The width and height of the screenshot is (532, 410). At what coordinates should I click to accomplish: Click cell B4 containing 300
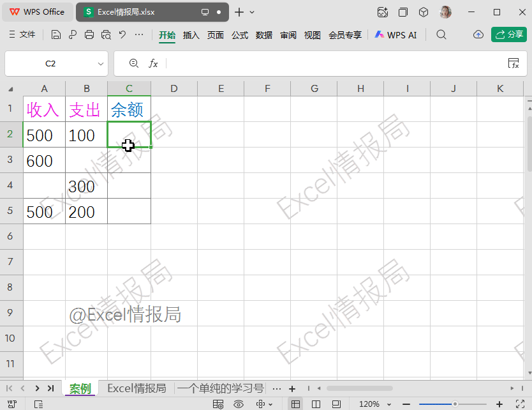86,186
